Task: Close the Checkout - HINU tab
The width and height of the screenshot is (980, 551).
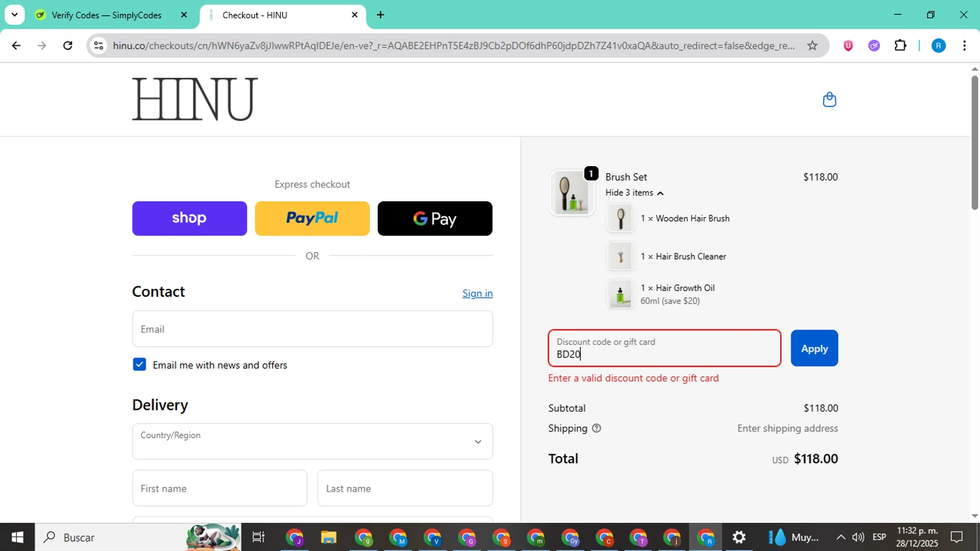Action: coord(355,15)
